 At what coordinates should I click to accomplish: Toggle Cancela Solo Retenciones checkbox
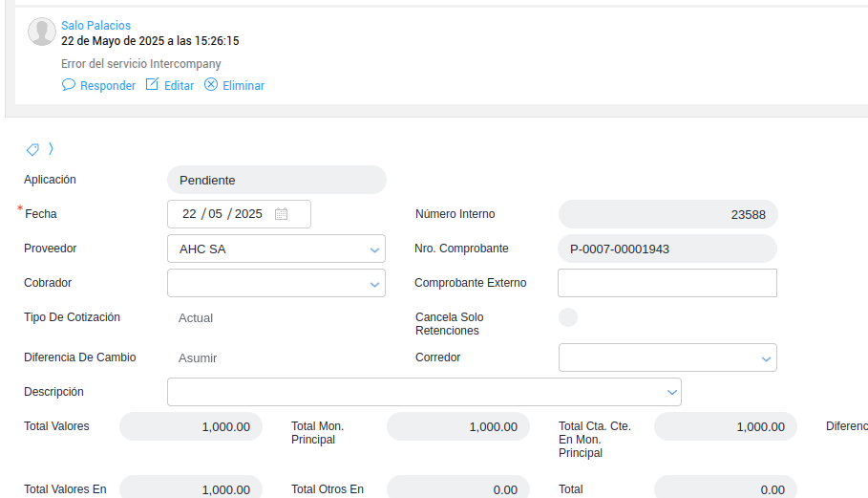tap(568, 317)
